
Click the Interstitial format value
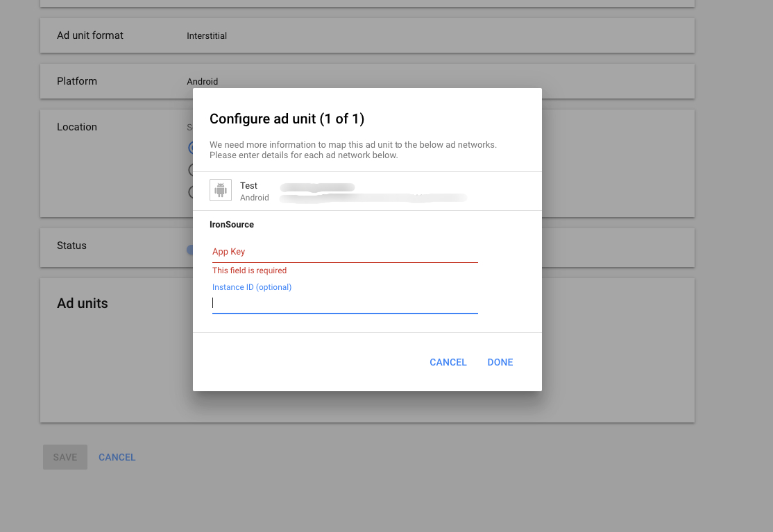pos(205,36)
